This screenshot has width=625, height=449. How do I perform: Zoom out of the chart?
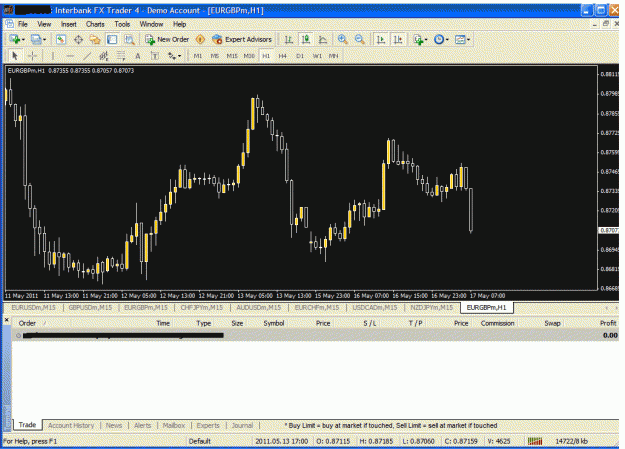coord(360,39)
